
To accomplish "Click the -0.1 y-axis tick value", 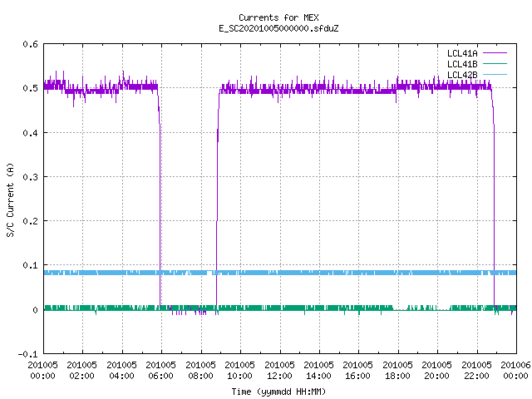I will point(27,354).
